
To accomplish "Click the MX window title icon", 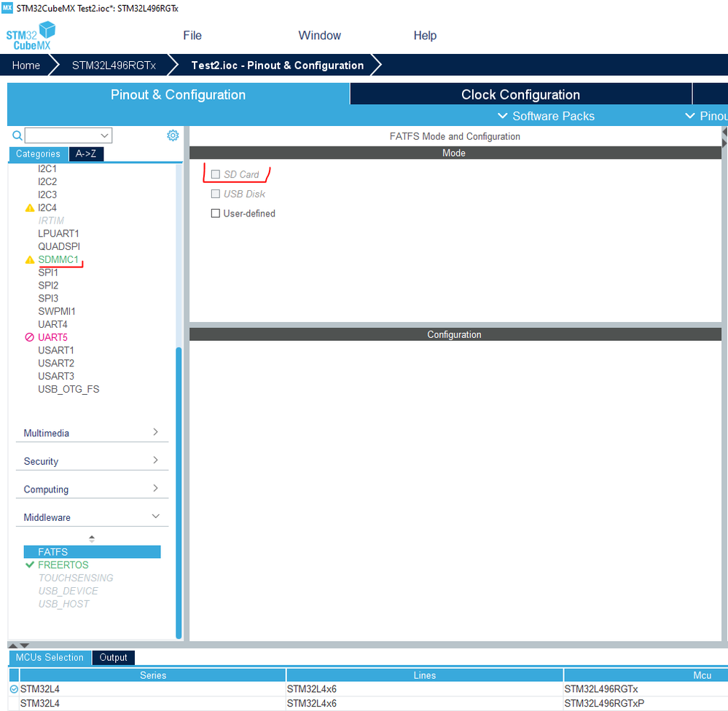I will (7, 8).
